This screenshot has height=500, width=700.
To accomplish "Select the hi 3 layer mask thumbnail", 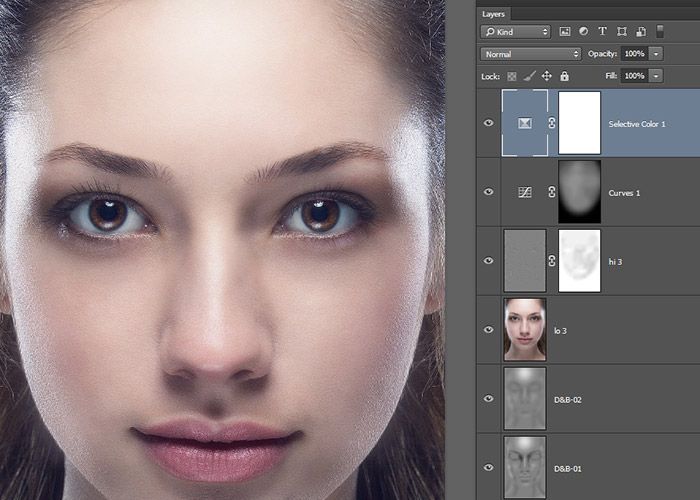I will (579, 261).
